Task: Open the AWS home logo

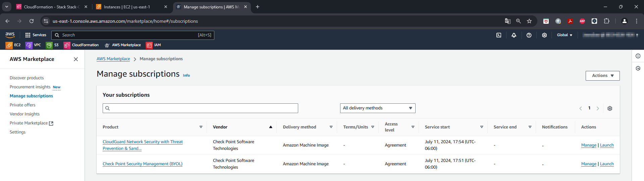Action: point(10,35)
